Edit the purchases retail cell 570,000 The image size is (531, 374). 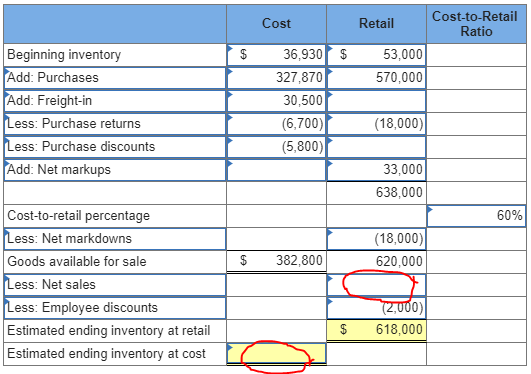[376, 78]
